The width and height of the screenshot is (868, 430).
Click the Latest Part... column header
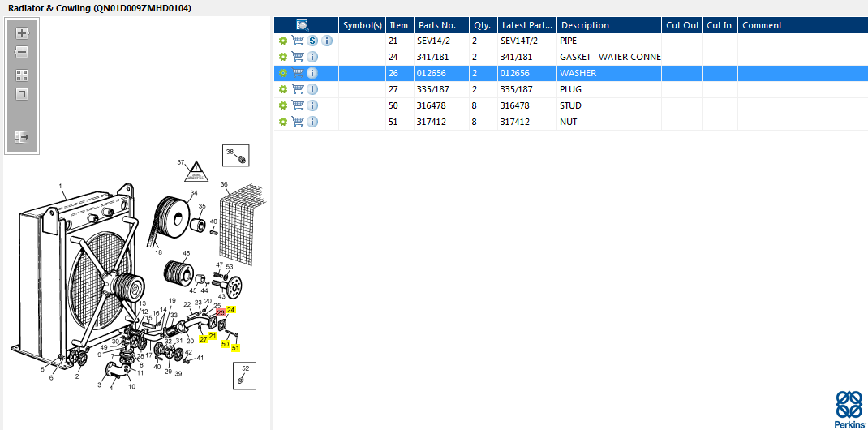527,25
